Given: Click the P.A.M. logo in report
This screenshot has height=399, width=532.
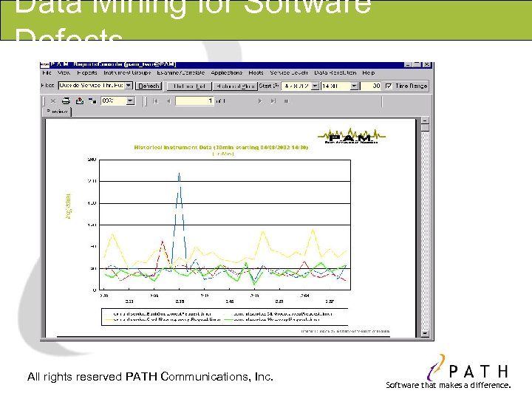Looking at the screenshot, I should [351, 136].
